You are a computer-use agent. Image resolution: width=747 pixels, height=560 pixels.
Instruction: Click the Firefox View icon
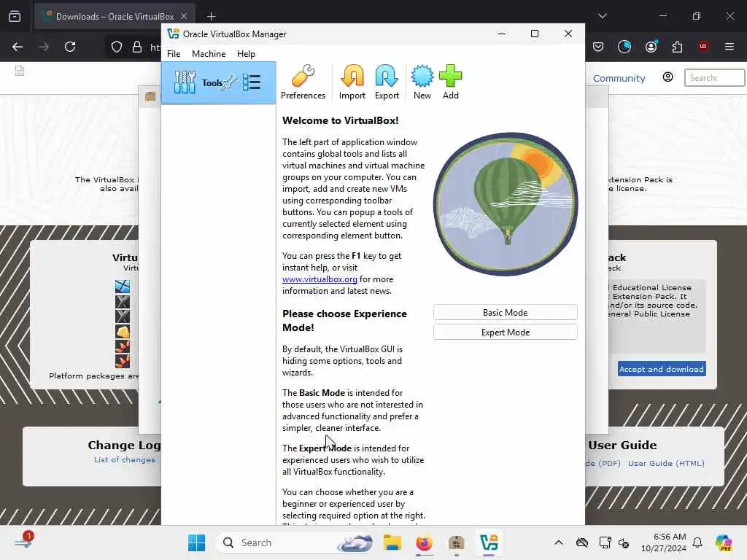(15, 16)
